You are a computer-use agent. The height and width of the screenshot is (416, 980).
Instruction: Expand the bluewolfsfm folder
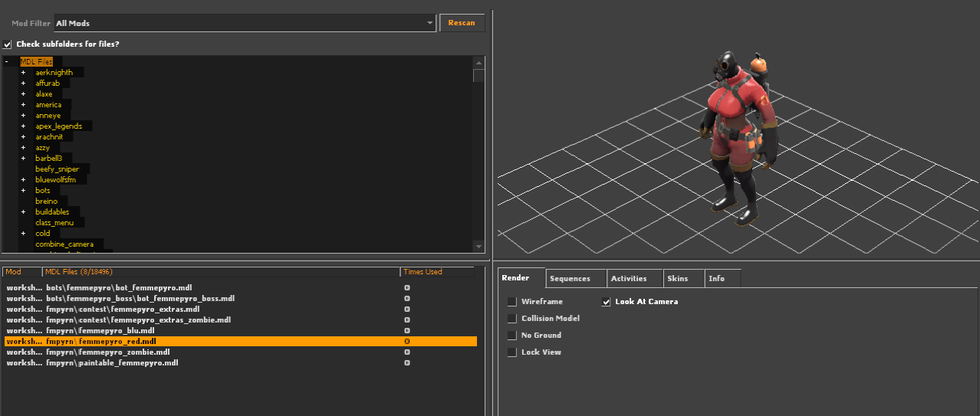point(23,179)
